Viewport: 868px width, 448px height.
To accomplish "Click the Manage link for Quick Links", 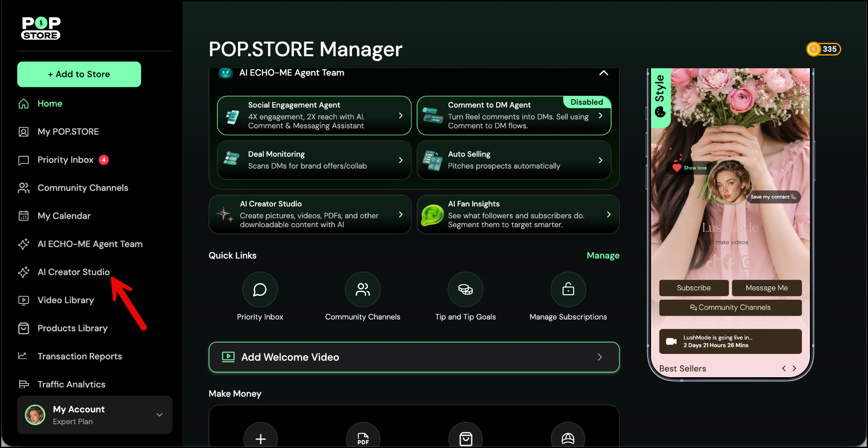I will (x=603, y=256).
